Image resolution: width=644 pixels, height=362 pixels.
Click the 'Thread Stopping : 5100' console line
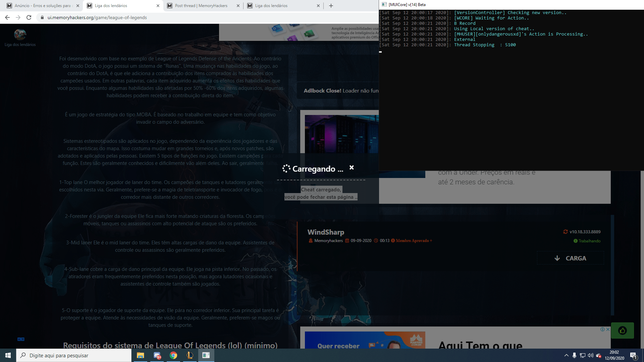click(485, 45)
